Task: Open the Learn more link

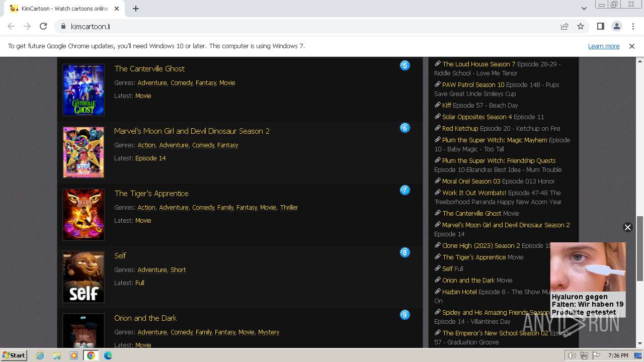Action: [x=604, y=46]
